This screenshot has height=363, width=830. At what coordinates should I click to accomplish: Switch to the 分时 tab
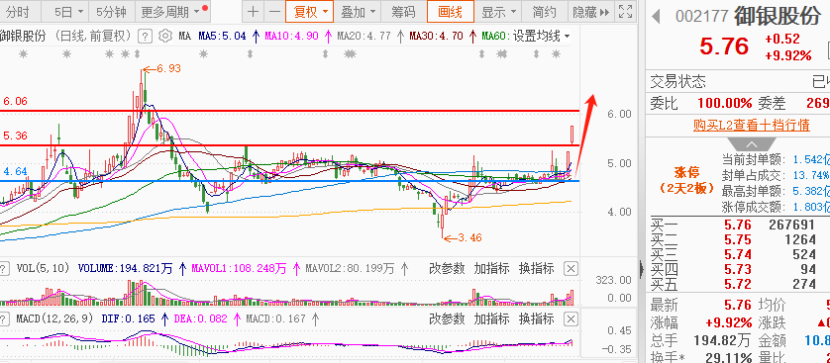pyautogui.click(x=17, y=12)
